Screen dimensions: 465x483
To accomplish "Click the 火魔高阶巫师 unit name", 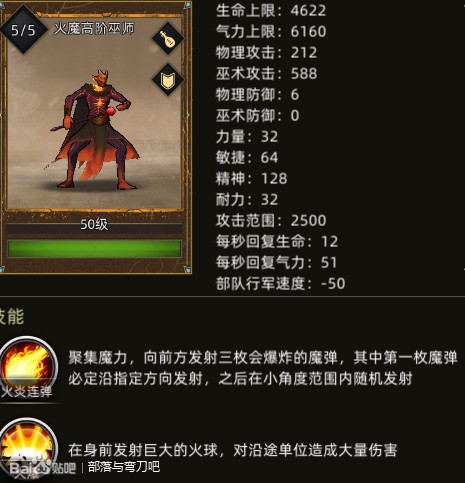I will [94, 29].
